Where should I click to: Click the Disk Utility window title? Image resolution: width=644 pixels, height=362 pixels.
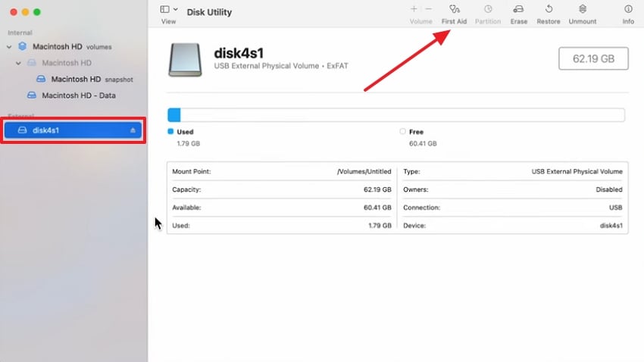(x=209, y=12)
